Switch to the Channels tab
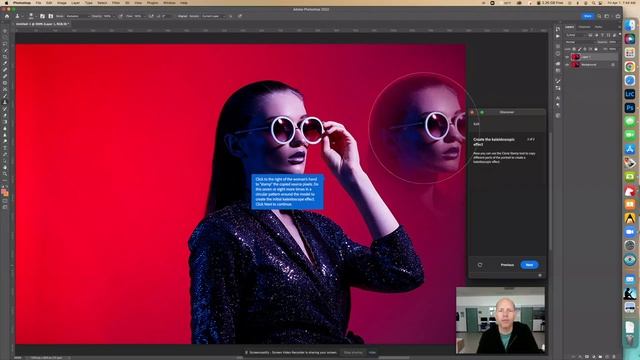Screen dimensions: 640x360 pyautogui.click(x=584, y=27)
